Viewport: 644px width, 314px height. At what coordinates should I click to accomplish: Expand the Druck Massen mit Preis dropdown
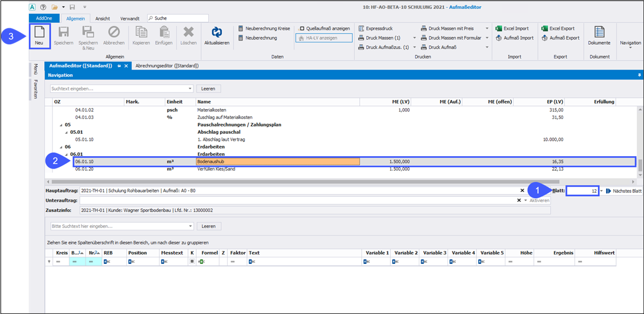point(487,28)
